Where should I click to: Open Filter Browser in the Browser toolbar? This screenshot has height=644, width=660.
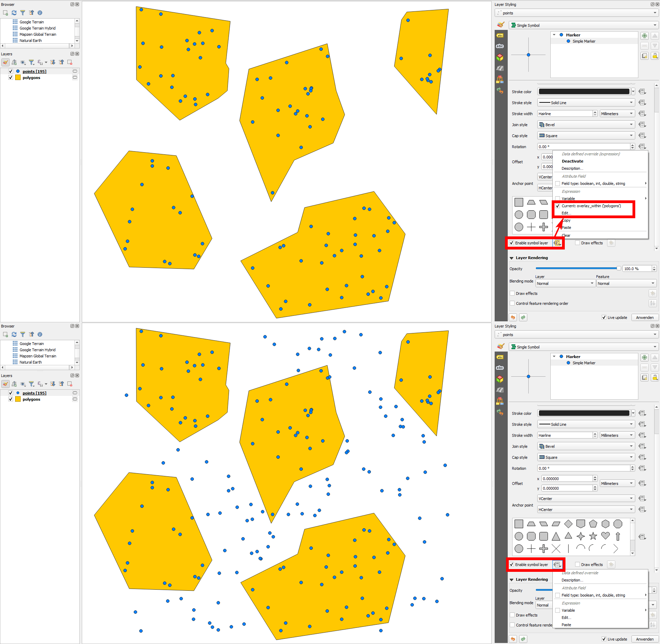coord(23,13)
